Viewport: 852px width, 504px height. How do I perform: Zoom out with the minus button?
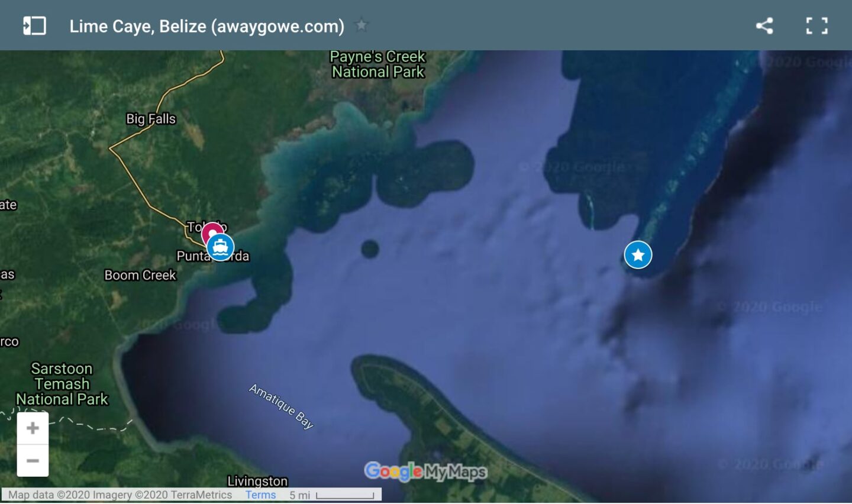33,460
